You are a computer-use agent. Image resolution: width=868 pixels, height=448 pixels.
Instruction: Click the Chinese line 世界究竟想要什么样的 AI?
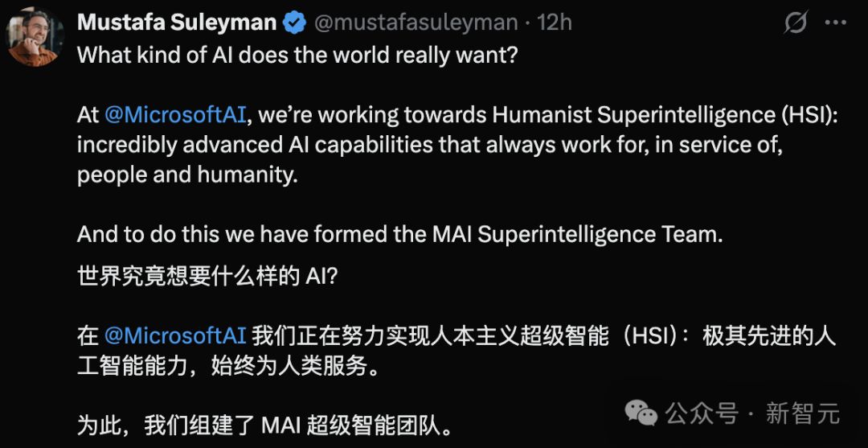209,276
